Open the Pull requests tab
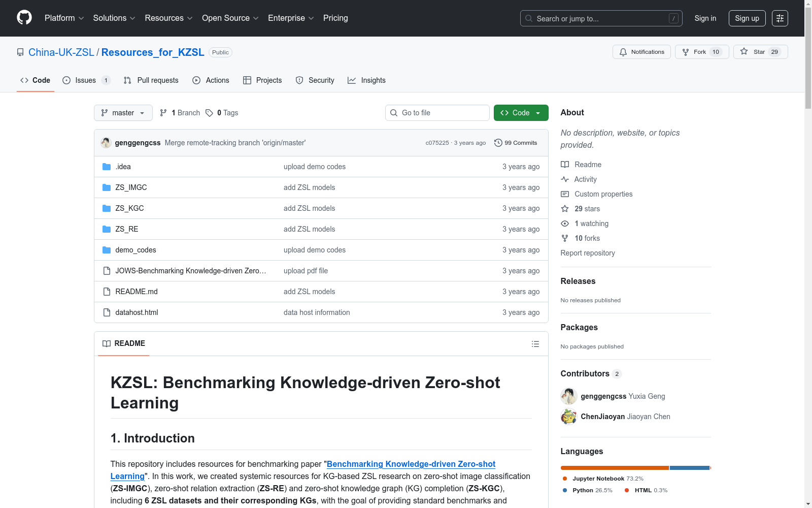812x508 pixels. [151, 80]
